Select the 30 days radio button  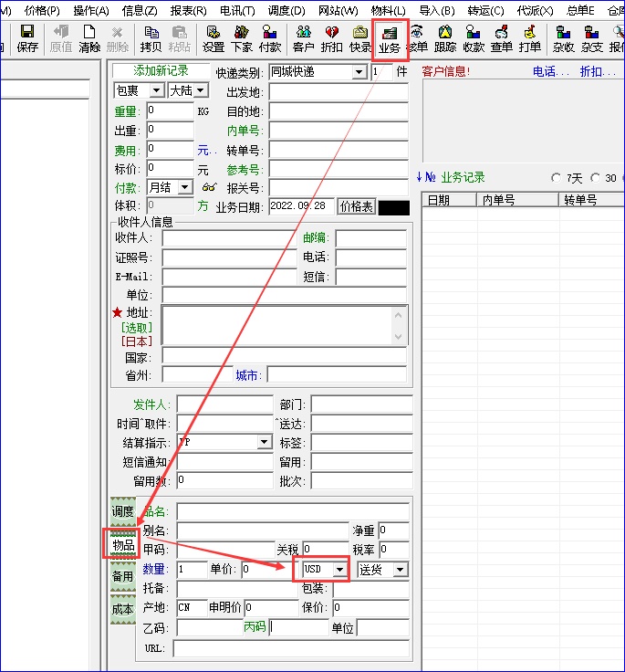[x=595, y=177]
